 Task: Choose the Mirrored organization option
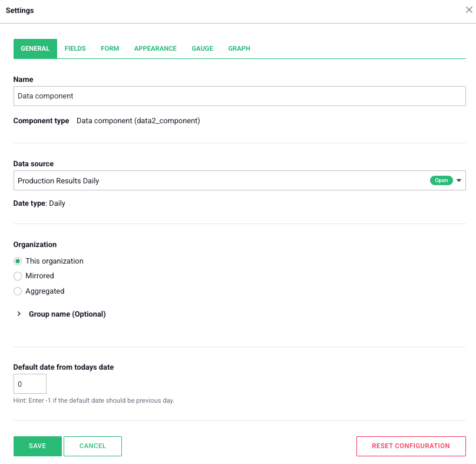[x=18, y=276]
